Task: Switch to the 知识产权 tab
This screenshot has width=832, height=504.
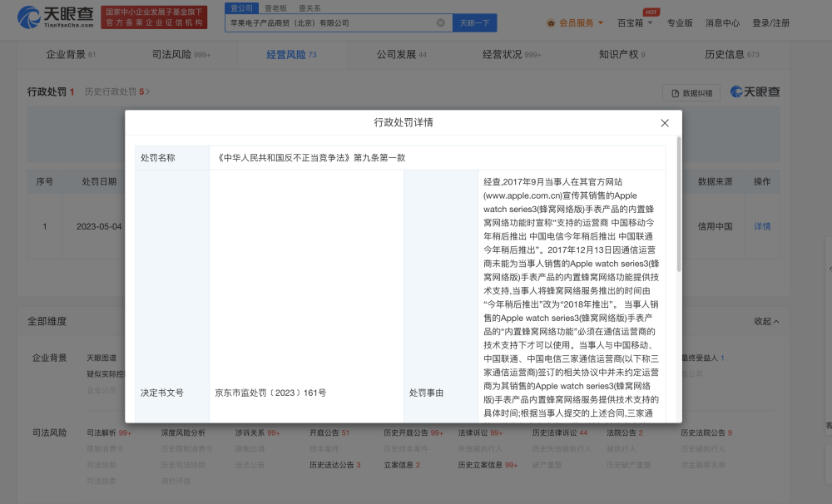Action: [622, 54]
